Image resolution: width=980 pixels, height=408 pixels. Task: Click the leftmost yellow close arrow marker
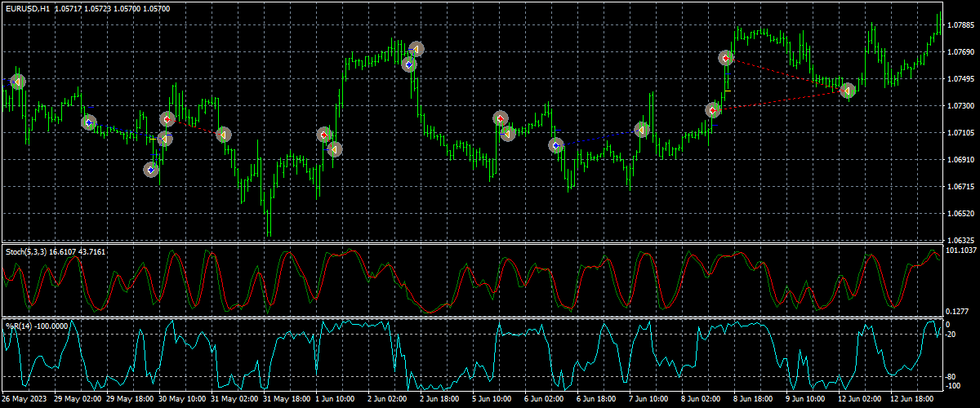coord(17,82)
